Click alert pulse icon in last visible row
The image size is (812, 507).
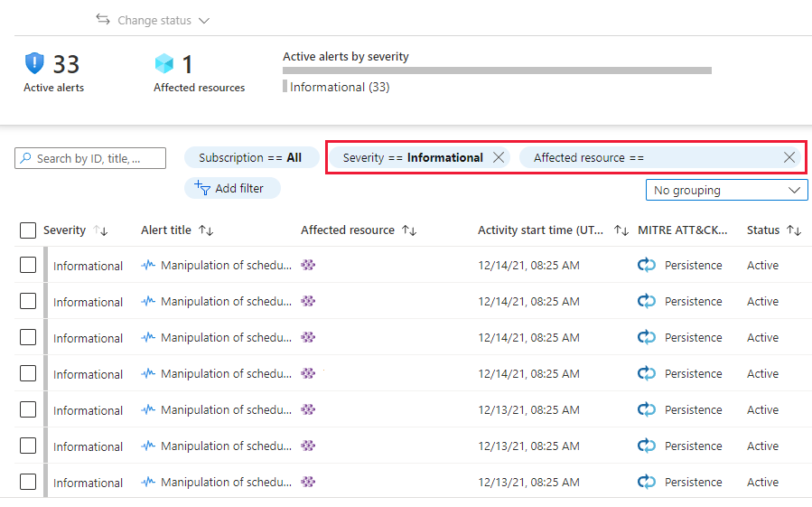148,482
